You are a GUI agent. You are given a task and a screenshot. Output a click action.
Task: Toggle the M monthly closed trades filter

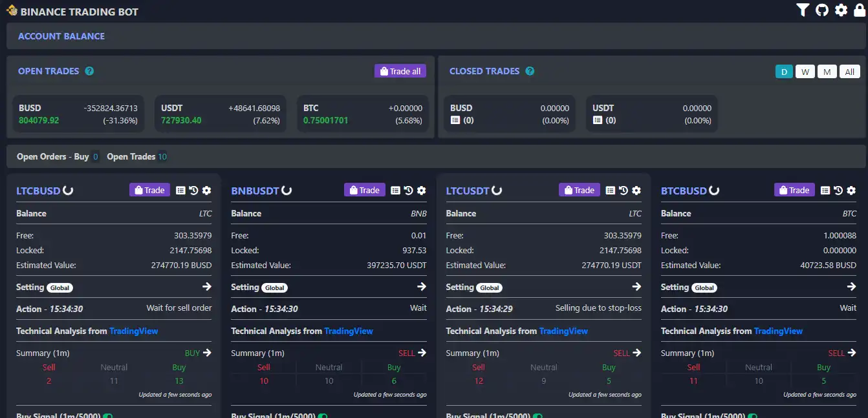click(827, 71)
